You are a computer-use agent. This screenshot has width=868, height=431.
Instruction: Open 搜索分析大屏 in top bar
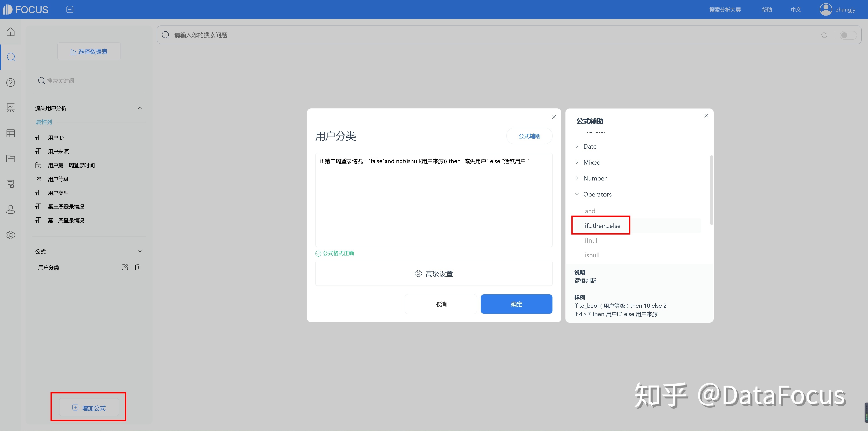coord(725,9)
